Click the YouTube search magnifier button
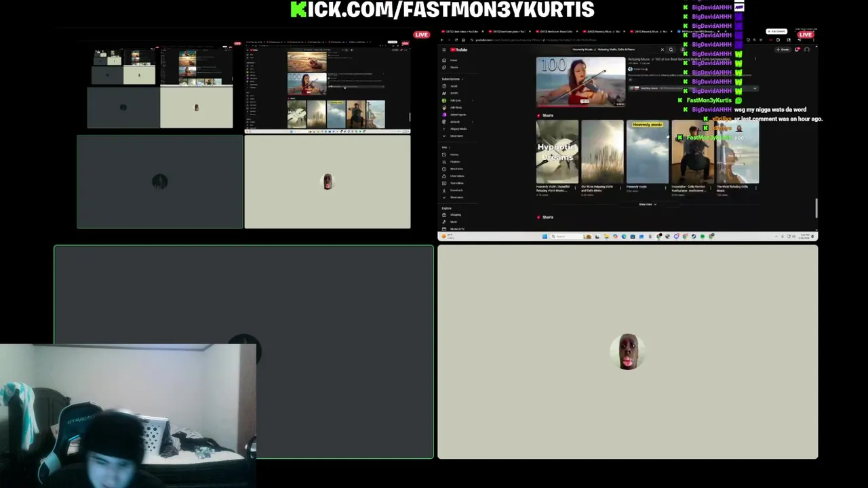The height and width of the screenshot is (488, 868). [671, 49]
